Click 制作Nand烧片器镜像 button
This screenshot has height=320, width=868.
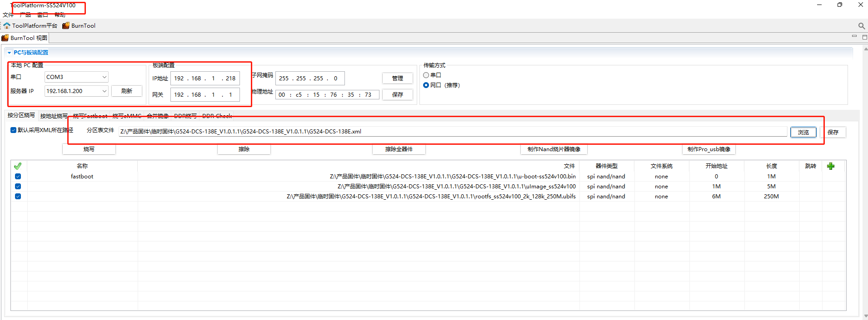(554, 149)
